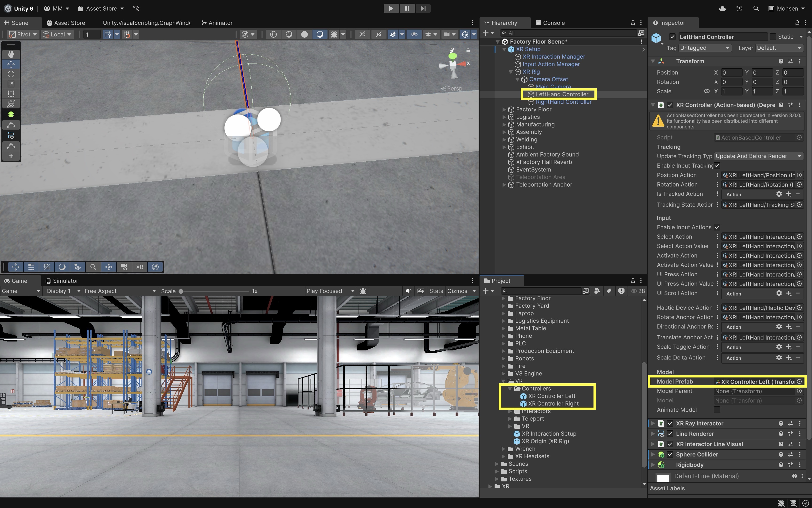Open the Asset Store toolbar menu

(101, 8)
